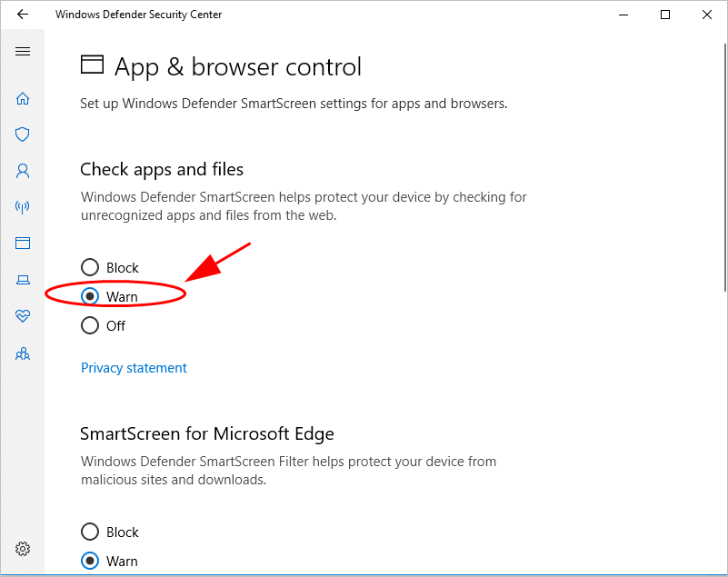Viewport: 728px width, 577px height.
Task: Open Firewall & network protection icon
Action: click(23, 207)
